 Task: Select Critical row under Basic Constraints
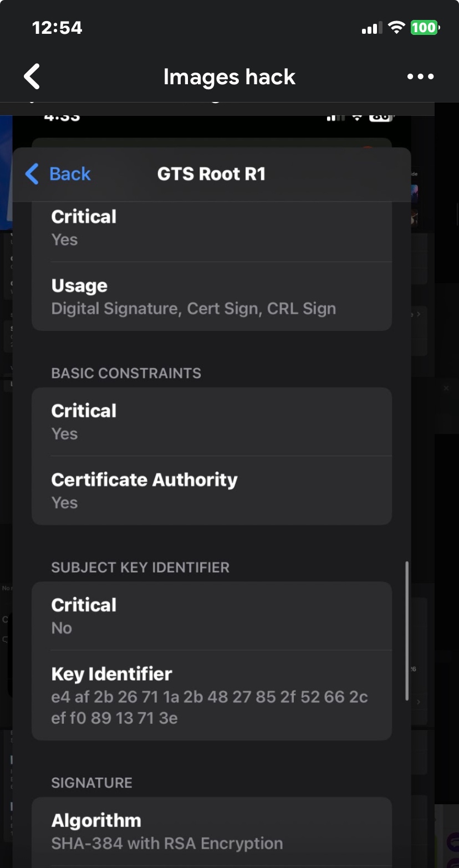click(211, 422)
